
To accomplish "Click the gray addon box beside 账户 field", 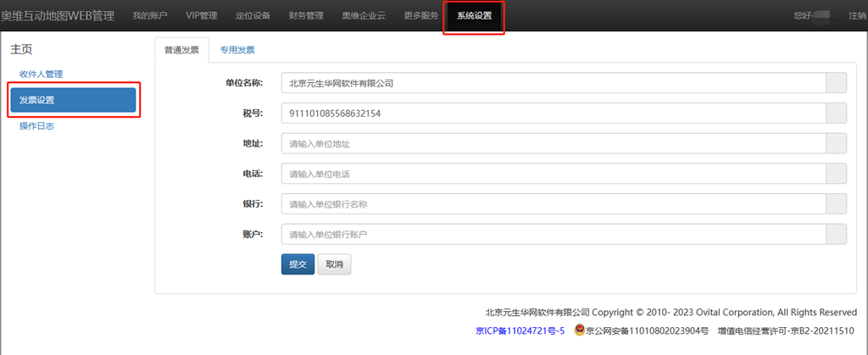I will [836, 234].
